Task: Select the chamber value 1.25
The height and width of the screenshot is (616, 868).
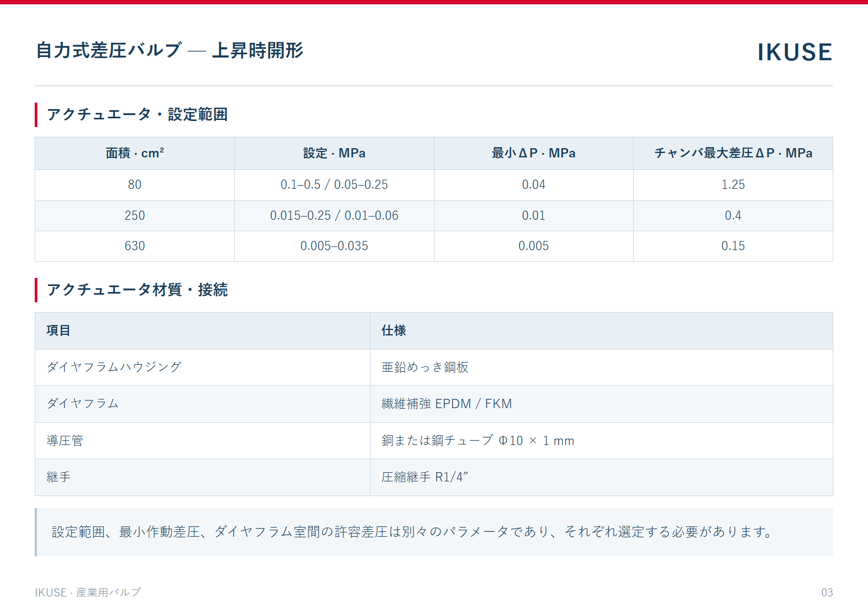Action: point(733,185)
